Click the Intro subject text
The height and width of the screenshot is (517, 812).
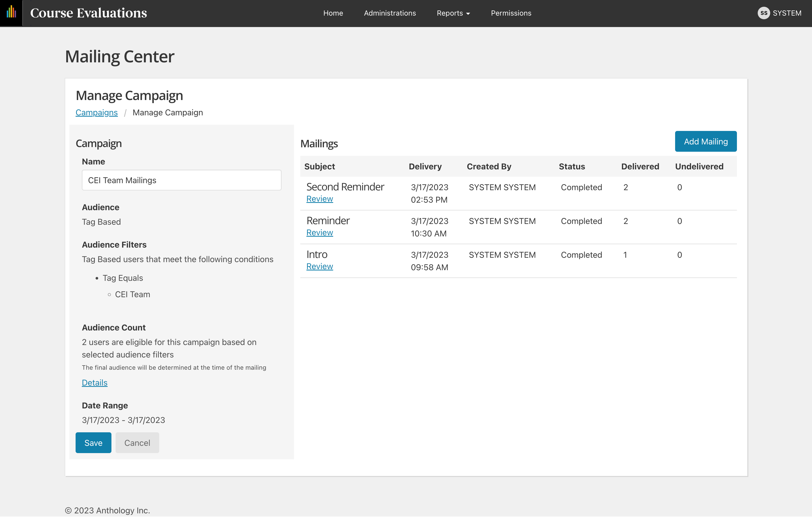click(317, 254)
